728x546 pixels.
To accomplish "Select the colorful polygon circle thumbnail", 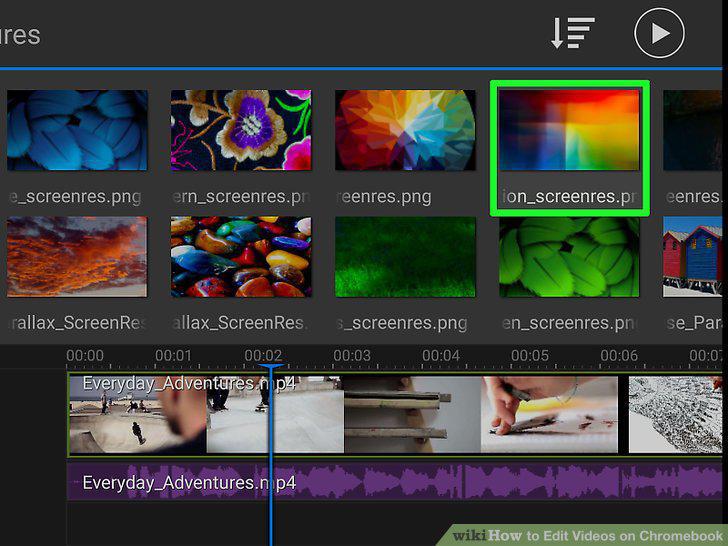I will tap(405, 130).
